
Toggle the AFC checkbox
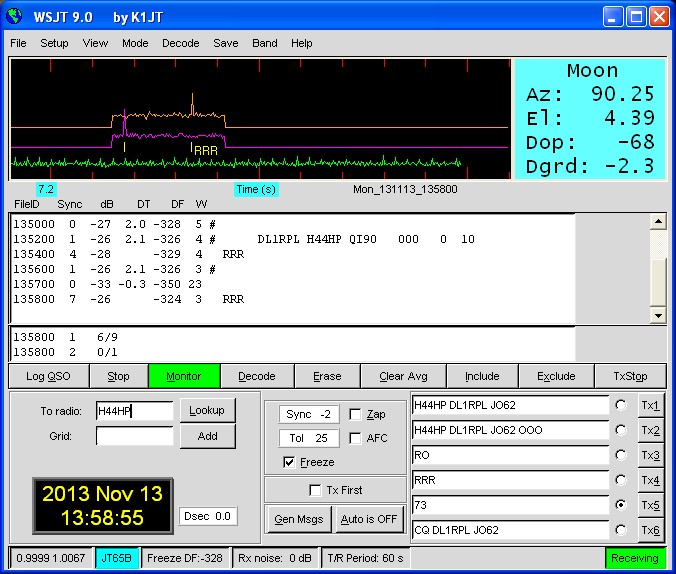pos(356,438)
